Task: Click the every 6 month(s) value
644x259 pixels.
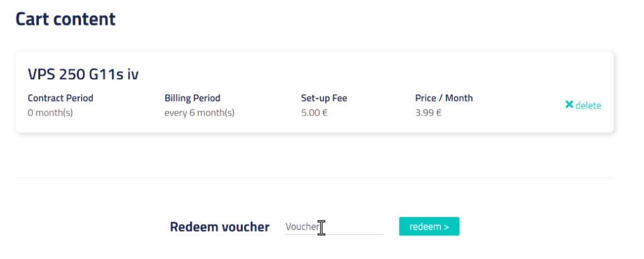Action: coord(199,113)
